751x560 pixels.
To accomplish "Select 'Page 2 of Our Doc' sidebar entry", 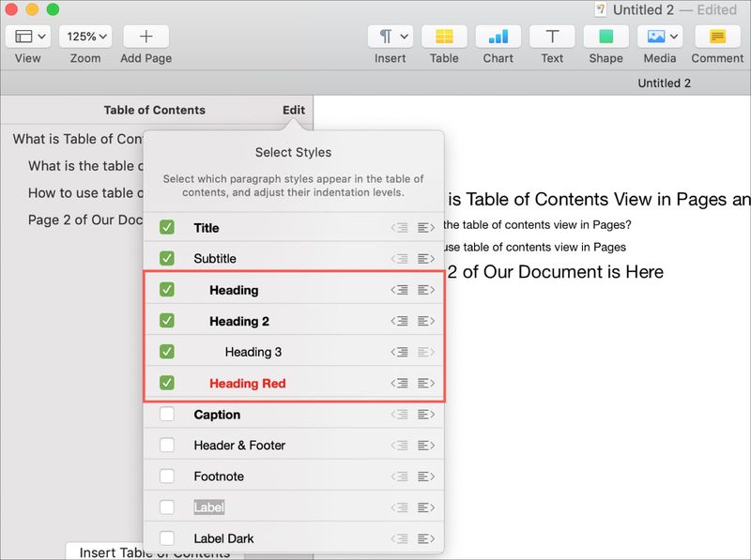I will tap(85, 220).
